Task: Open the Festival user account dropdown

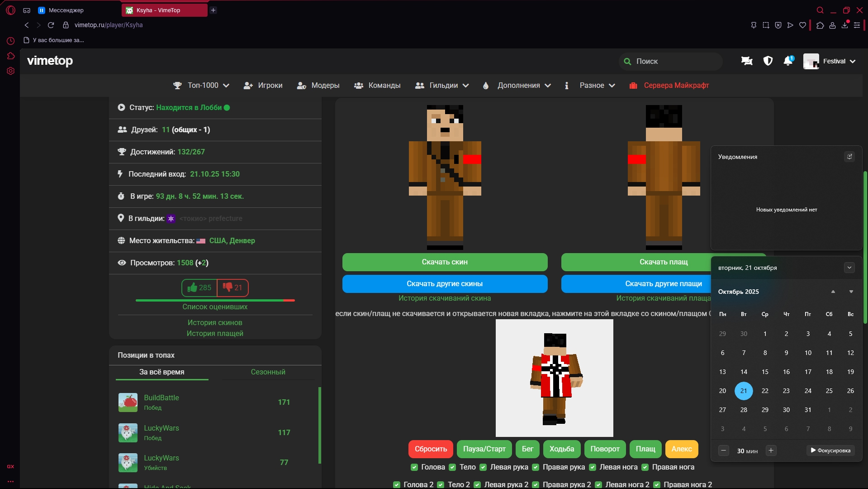Action: (x=830, y=61)
